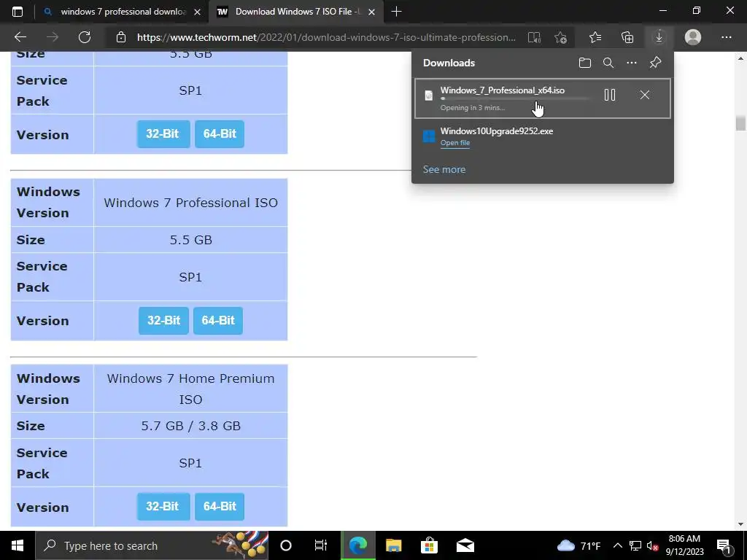Download 32-Bit Windows 7 Professional ISO
The image size is (747, 560).
[163, 321]
